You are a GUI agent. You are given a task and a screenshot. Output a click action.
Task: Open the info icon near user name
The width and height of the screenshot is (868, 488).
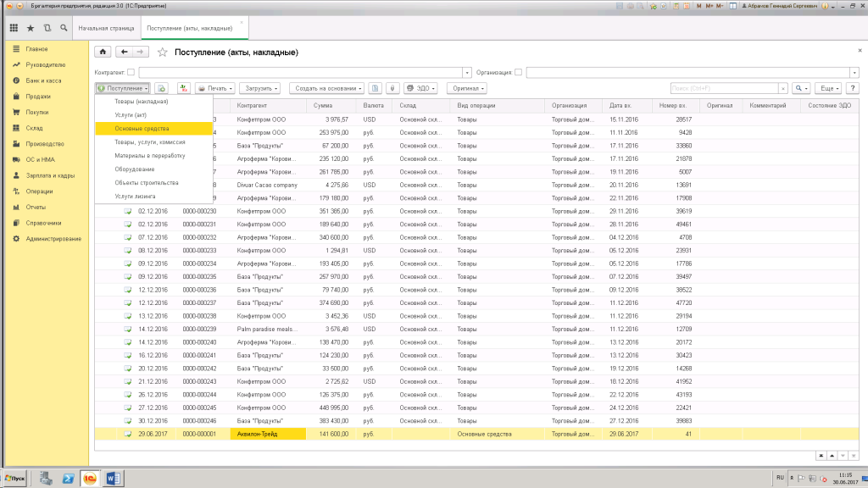pyautogui.click(x=825, y=6)
